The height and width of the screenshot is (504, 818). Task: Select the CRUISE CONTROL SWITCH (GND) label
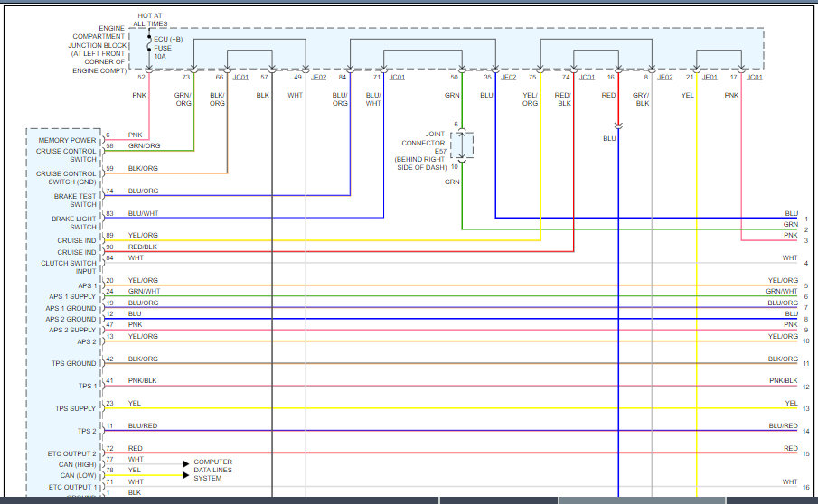[x=66, y=178]
